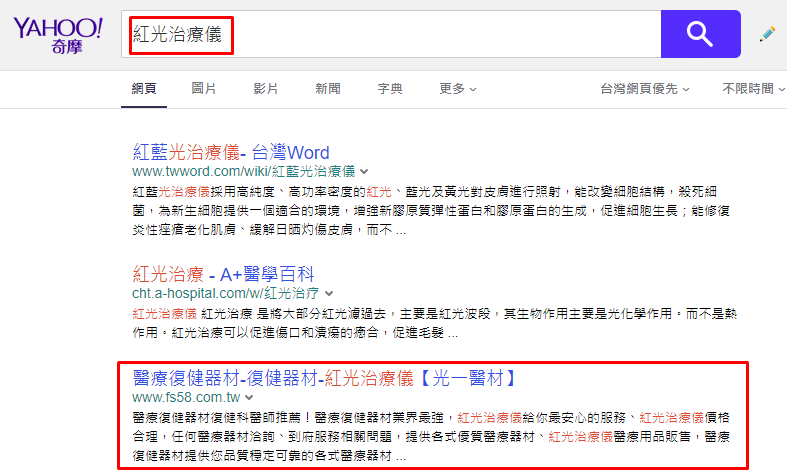
Task: Expand arrow next to the twword.com URL
Action: 364,172
